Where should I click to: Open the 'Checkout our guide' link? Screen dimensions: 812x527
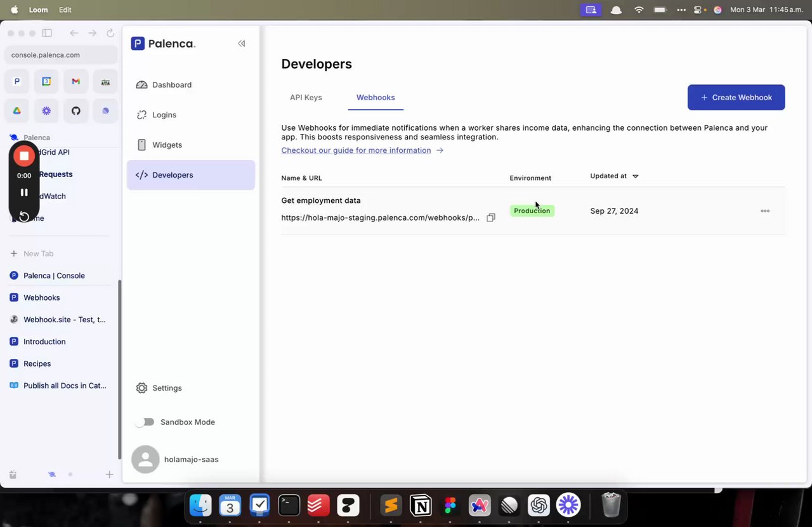click(362, 150)
